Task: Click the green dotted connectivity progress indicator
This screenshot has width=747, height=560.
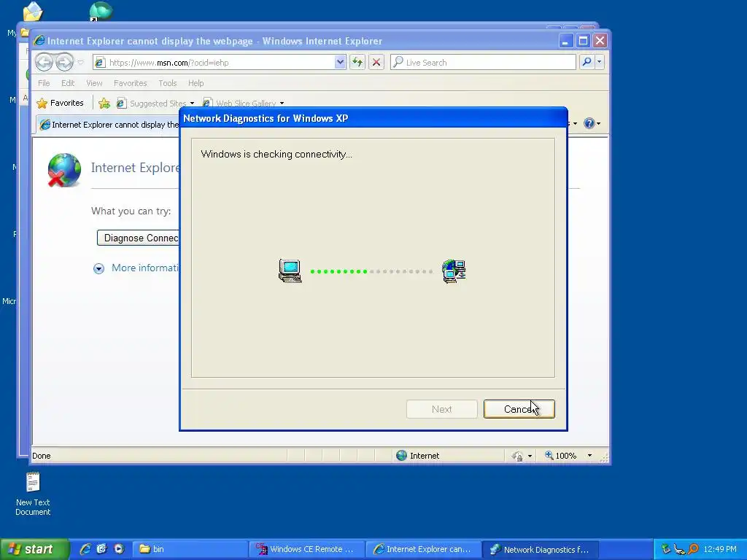Action: [x=371, y=271]
